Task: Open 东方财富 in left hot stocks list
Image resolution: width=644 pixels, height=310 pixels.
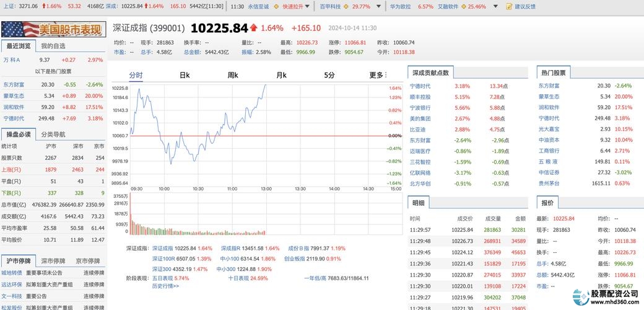Action: coord(14,84)
